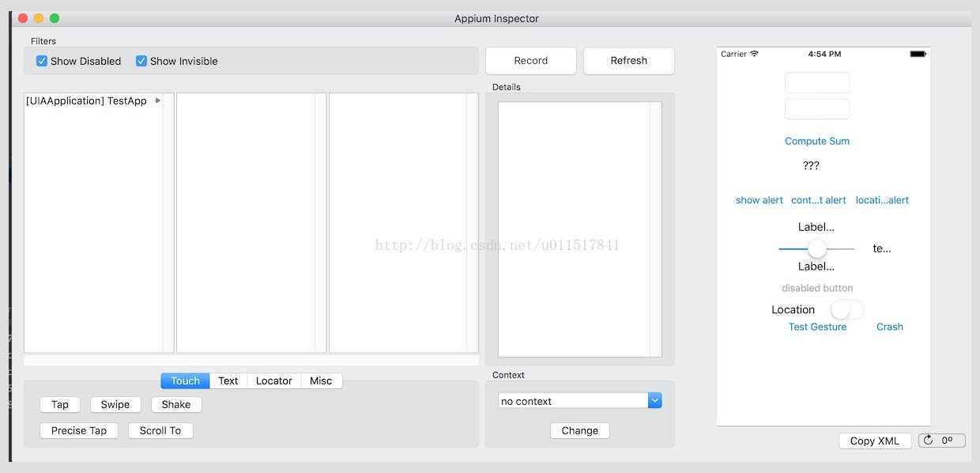
Task: Tap the 'cont...t alert' link
Action: pos(819,200)
